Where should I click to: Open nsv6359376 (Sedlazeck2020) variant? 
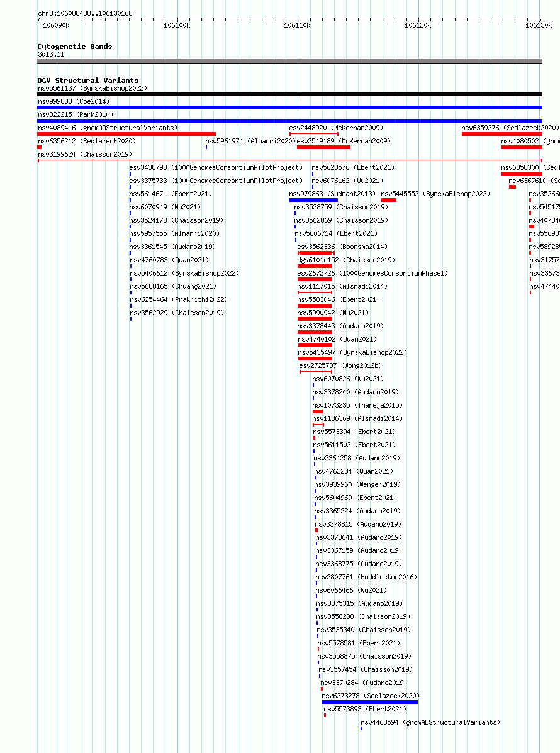pyautogui.click(x=510, y=128)
